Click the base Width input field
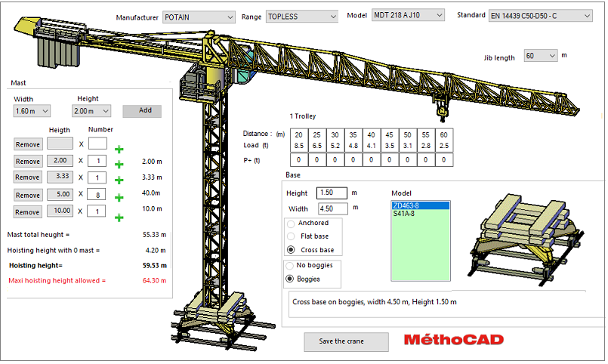 [x=333, y=208]
